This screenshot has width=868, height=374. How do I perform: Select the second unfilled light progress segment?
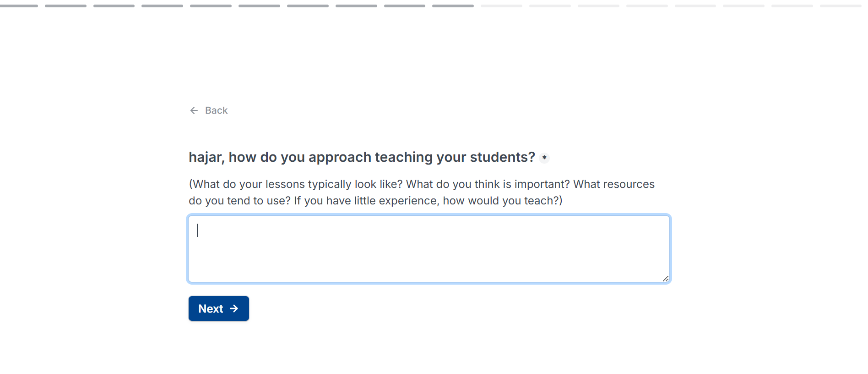pyautogui.click(x=550, y=6)
